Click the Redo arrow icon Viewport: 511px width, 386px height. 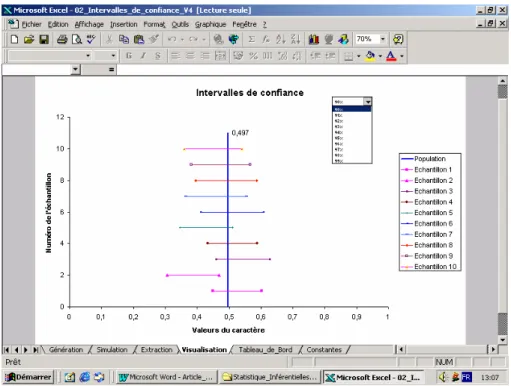pos(193,39)
